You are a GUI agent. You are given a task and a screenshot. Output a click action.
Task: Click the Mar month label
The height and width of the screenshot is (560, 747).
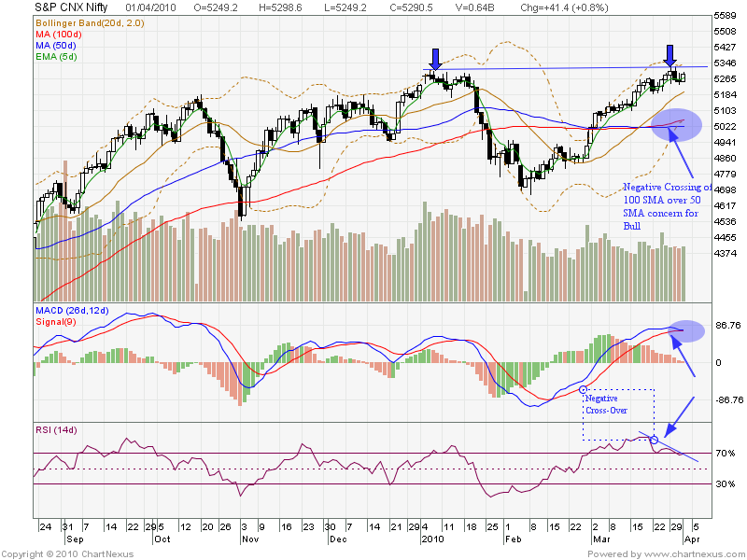pos(601,539)
